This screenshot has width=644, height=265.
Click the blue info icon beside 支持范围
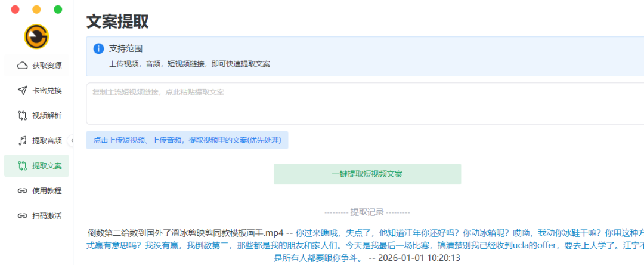pyautogui.click(x=98, y=48)
